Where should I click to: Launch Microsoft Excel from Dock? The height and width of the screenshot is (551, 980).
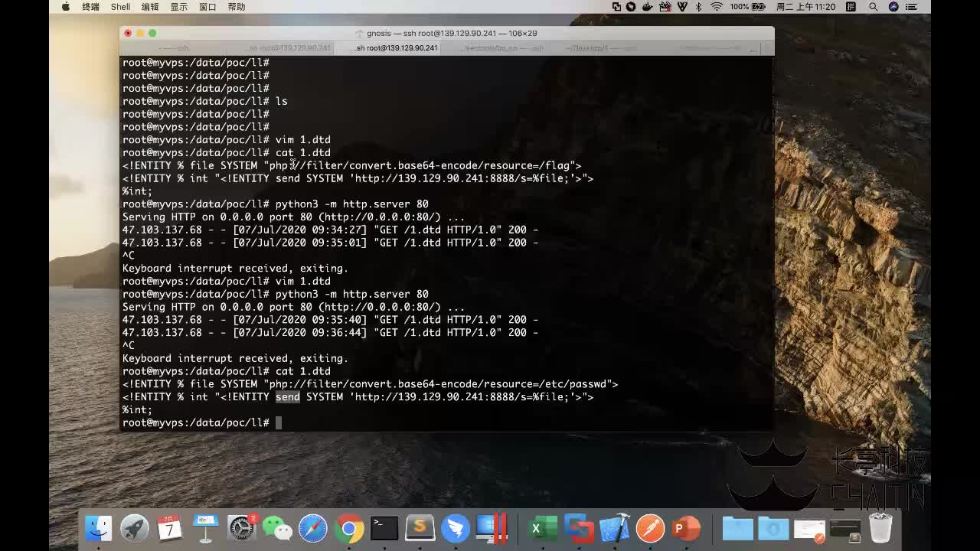(543, 528)
